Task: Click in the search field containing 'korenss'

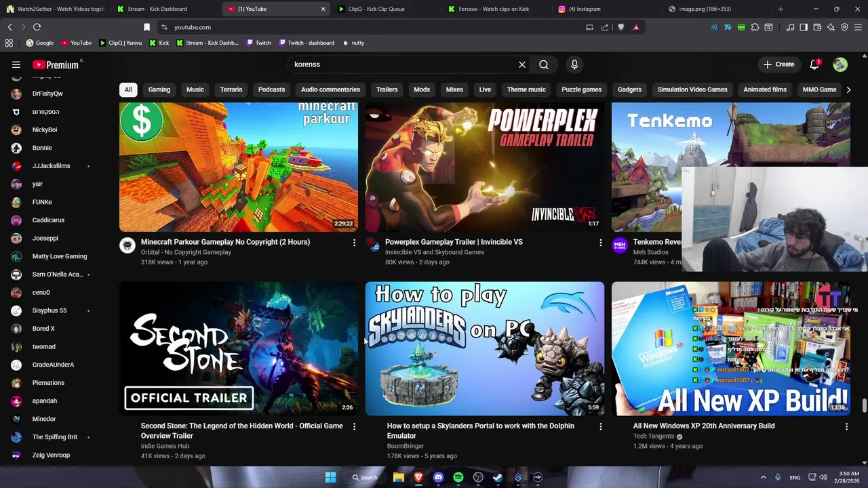Action: click(403, 64)
